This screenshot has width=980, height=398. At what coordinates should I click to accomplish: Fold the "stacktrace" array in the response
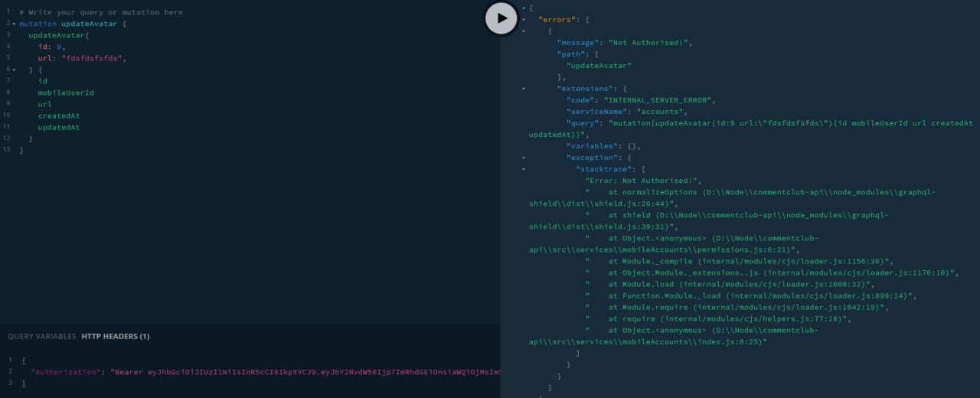point(524,169)
